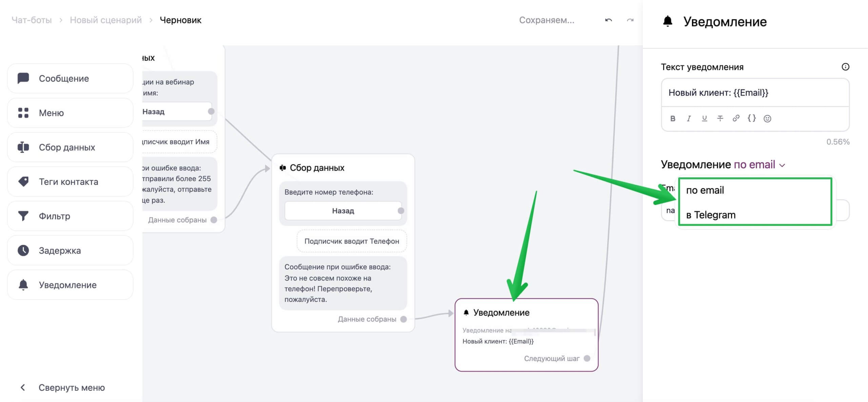Insert a variable with curly braces icon
This screenshot has height=402, width=868.
point(752,118)
